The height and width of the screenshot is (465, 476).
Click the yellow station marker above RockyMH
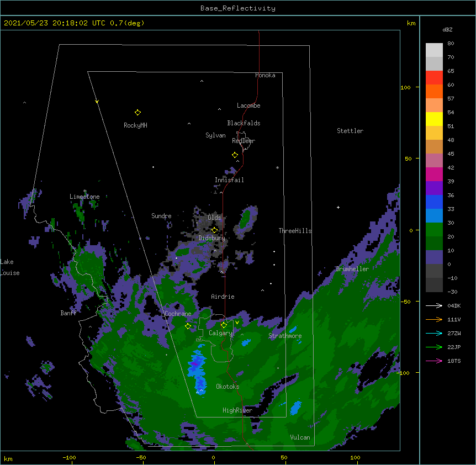(137, 113)
